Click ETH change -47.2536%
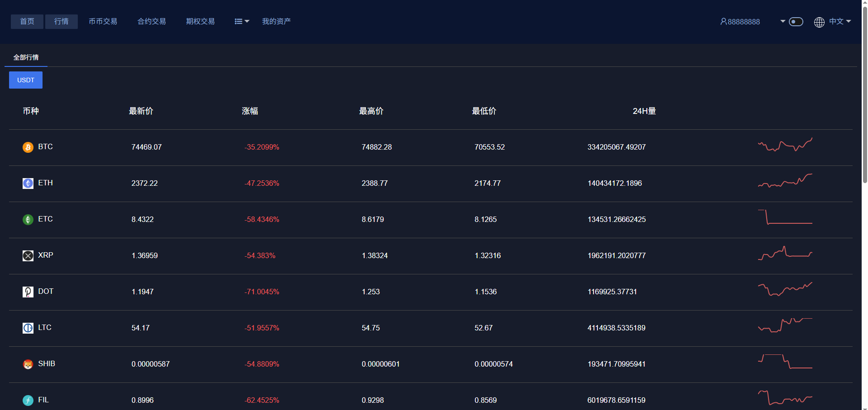This screenshot has width=868, height=410. (x=262, y=184)
